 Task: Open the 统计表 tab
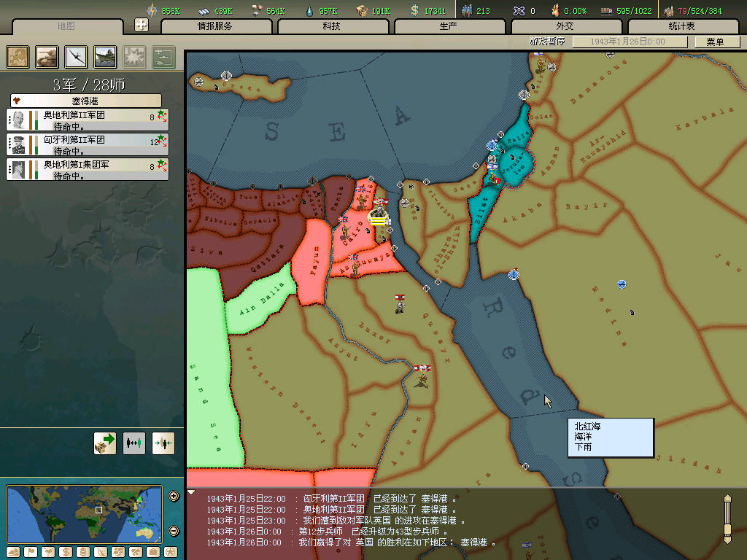click(x=682, y=26)
